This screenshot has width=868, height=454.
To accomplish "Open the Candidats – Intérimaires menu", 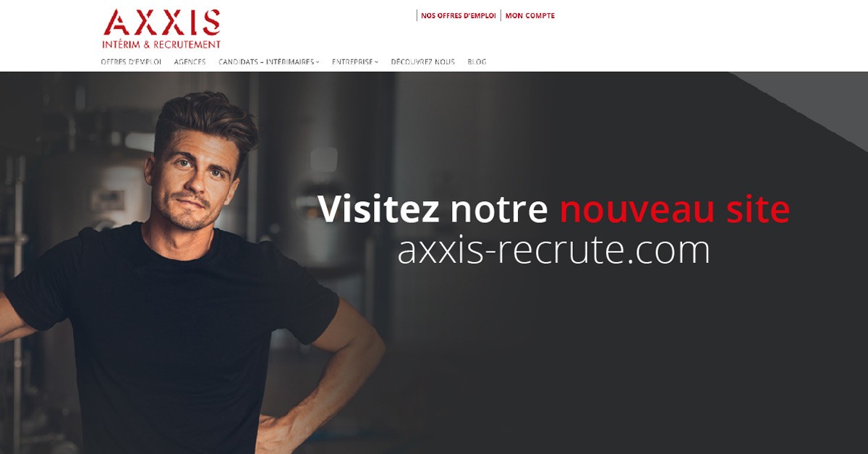I will (x=266, y=62).
